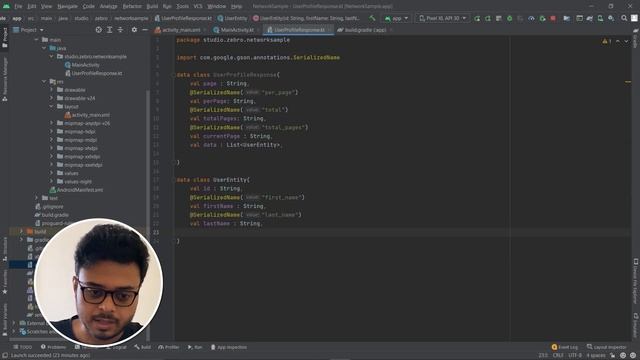This screenshot has height=360, width=640.
Task: Expand the drawable folder
Action: click(51, 90)
